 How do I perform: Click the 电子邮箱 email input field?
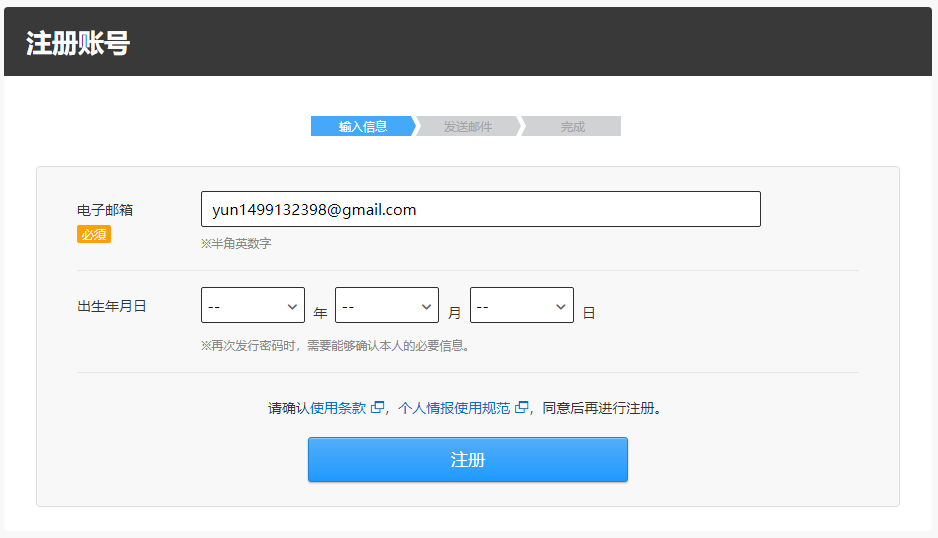pos(480,209)
